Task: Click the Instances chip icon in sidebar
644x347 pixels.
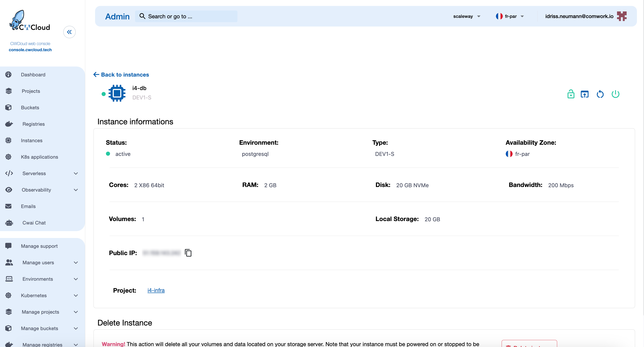Action: [x=8, y=141]
